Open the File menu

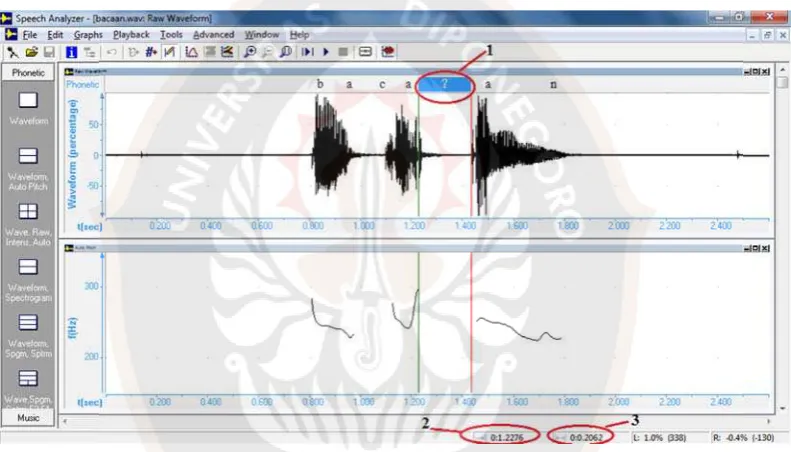pos(29,35)
